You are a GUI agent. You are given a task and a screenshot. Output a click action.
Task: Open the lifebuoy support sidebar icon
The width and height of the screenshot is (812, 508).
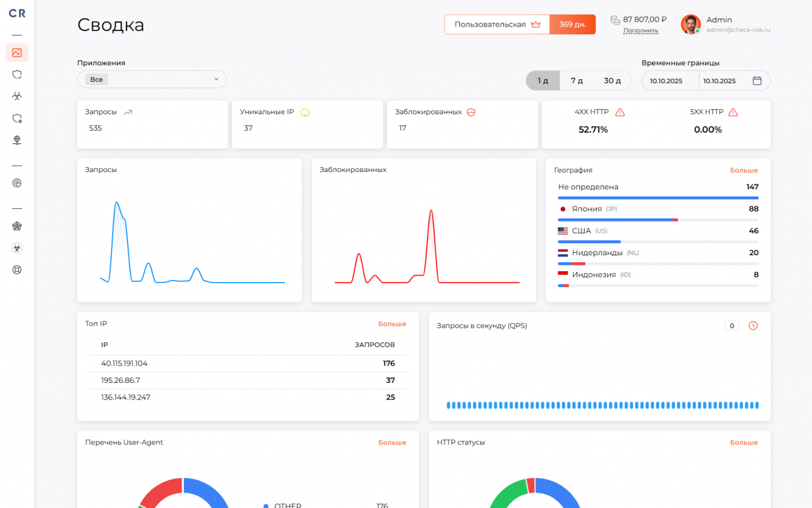[x=17, y=269]
